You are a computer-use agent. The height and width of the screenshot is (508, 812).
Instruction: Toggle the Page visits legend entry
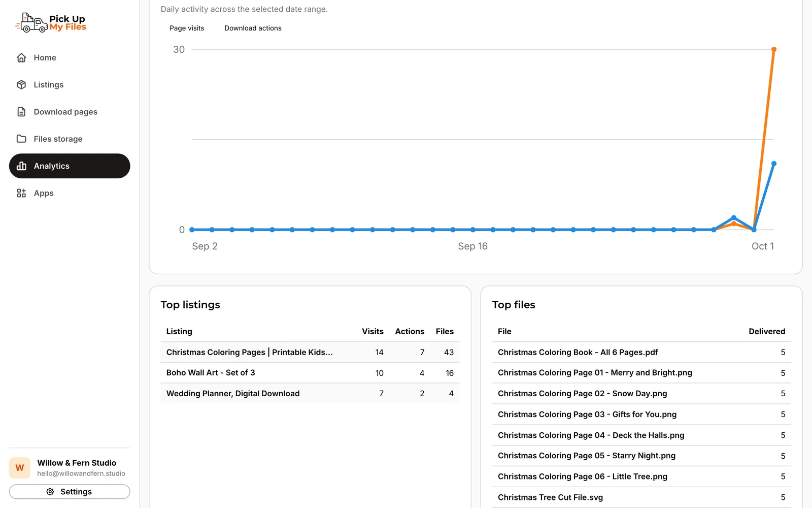point(187,28)
